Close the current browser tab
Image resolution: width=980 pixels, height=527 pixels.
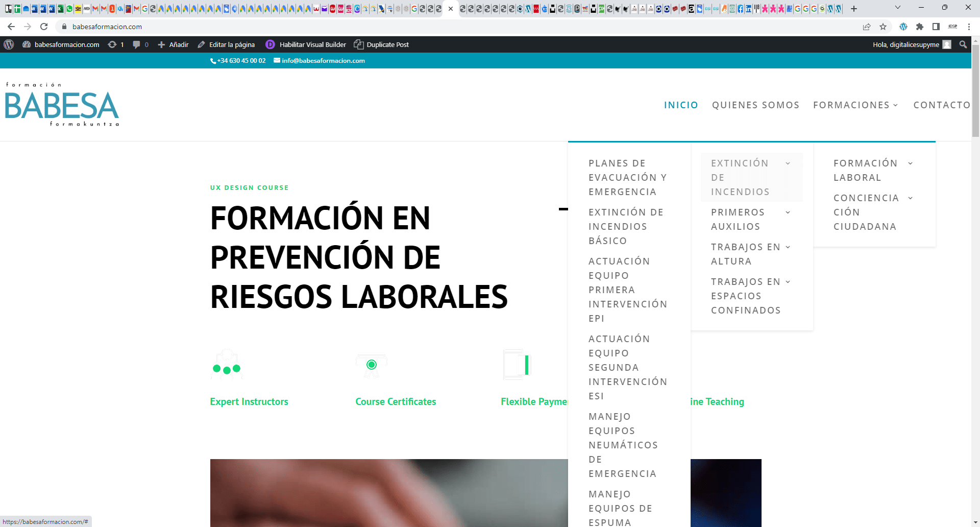(451, 8)
